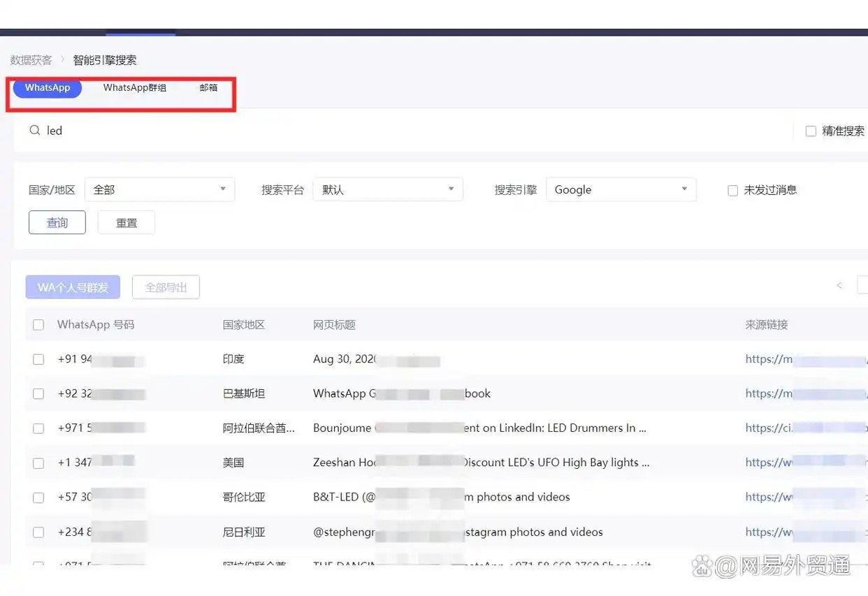Image resolution: width=868 pixels, height=596 pixels.
Task: Click the magnifier icon in the search bar
Action: click(x=34, y=131)
